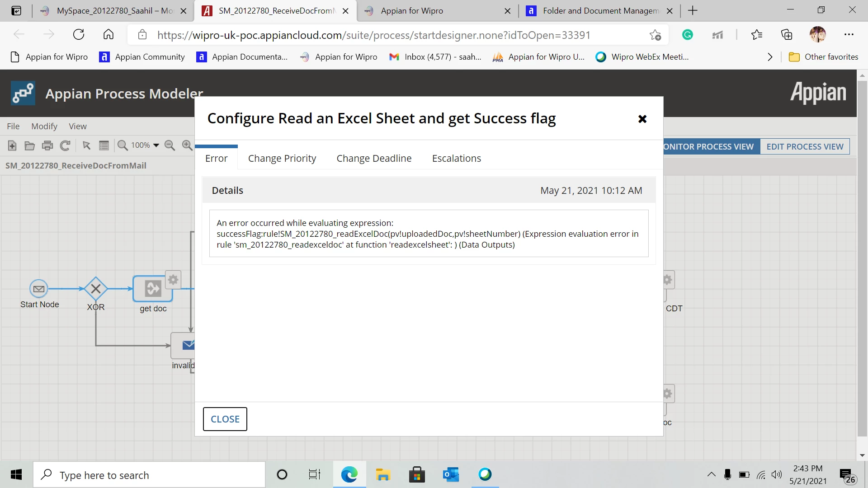The image size is (868, 488).
Task: Show hidden system tray icons
Action: point(711,475)
